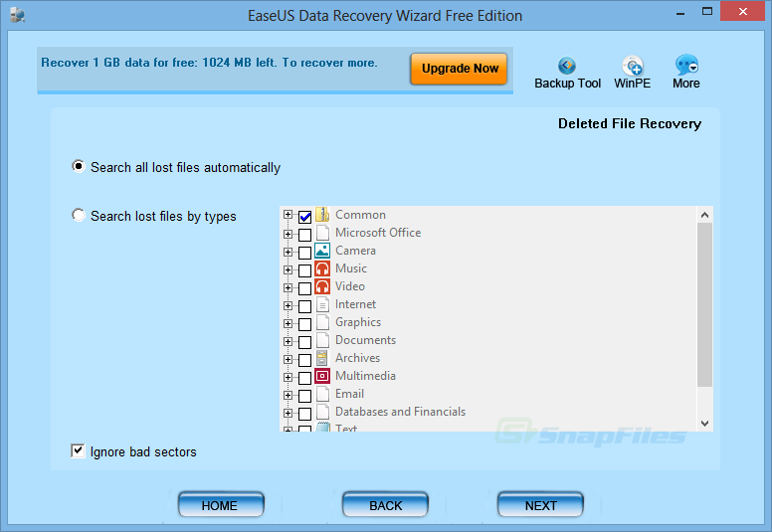Click the Video headphones icon

pyautogui.click(x=322, y=286)
